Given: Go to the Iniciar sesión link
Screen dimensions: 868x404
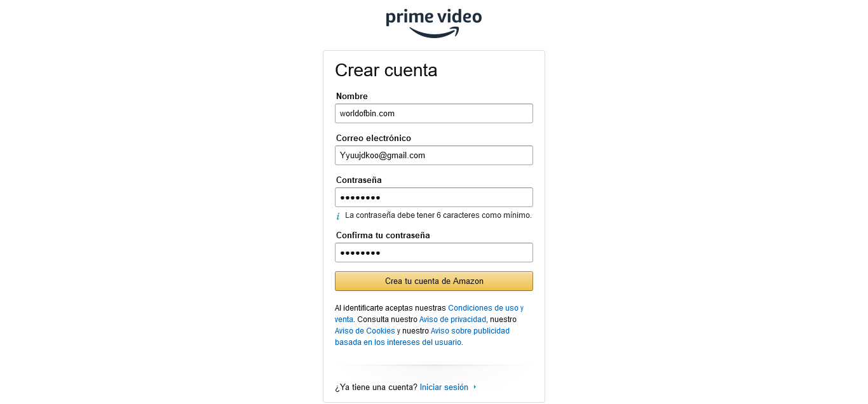Looking at the screenshot, I should click(444, 387).
